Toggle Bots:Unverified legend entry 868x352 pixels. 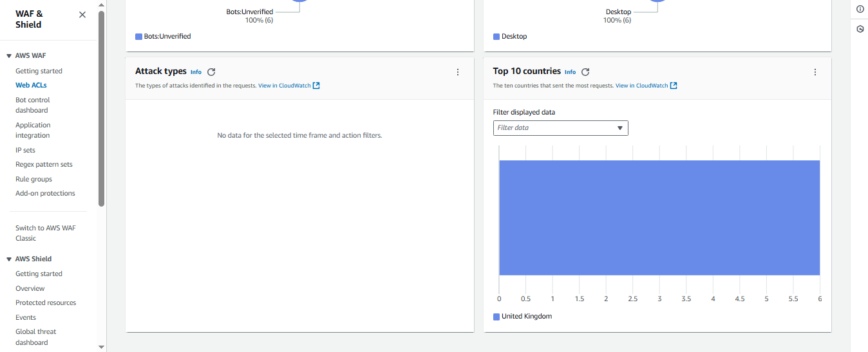163,37
